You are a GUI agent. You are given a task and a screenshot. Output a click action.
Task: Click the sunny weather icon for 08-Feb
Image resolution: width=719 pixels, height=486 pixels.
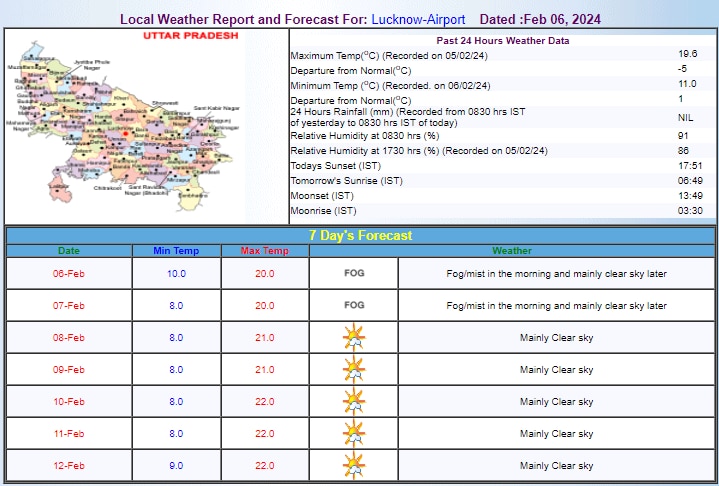click(354, 337)
